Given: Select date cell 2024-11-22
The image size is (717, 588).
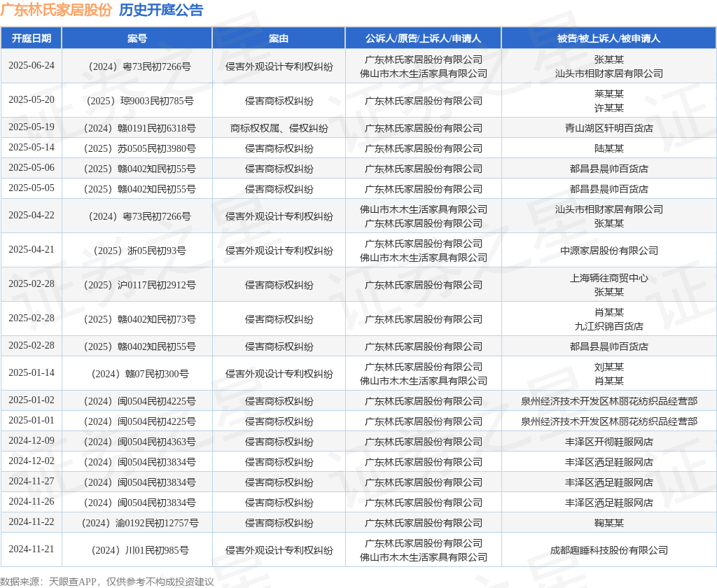Looking at the screenshot, I should pos(31,522).
